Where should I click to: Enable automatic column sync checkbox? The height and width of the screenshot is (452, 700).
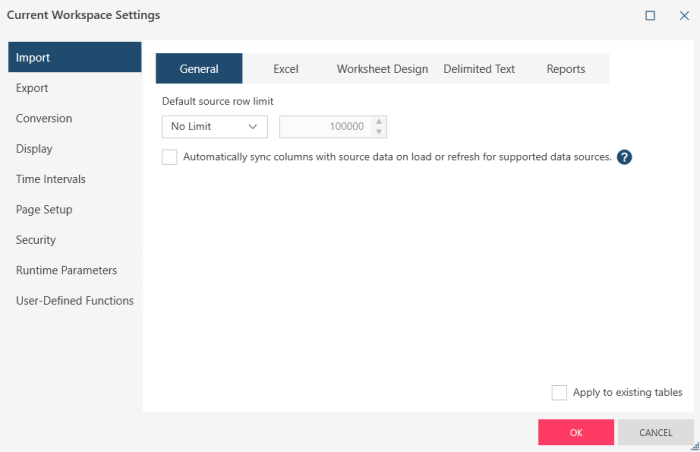click(x=169, y=157)
